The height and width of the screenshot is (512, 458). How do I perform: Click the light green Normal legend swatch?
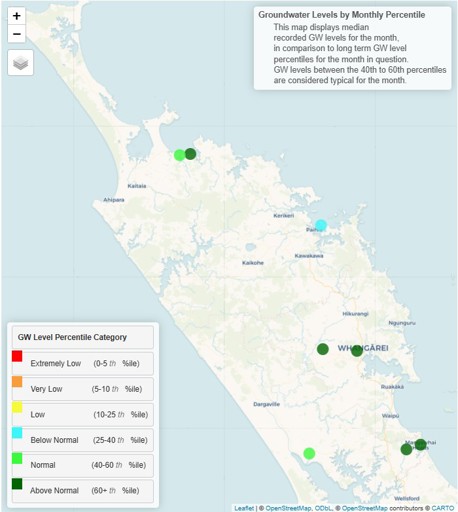coord(17,458)
